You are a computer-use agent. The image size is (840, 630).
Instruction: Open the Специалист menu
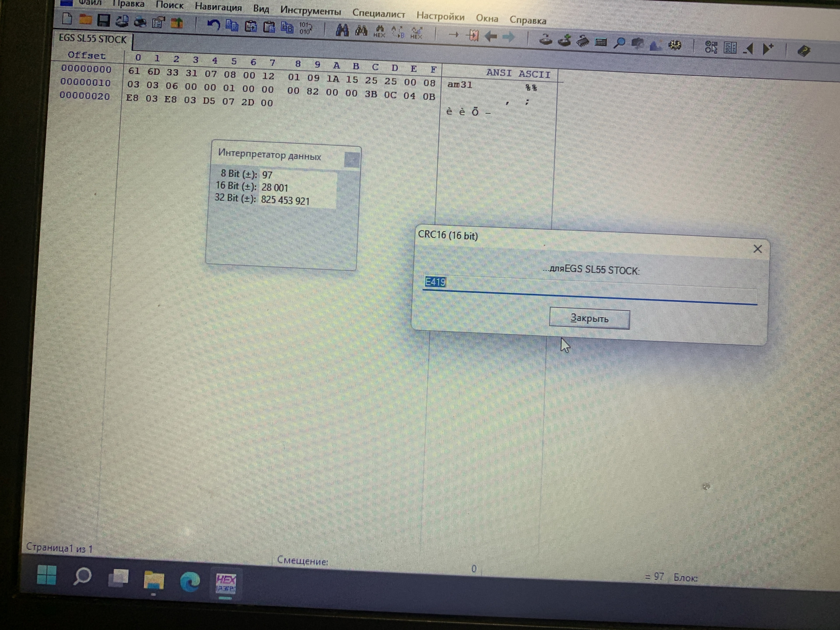pos(378,14)
